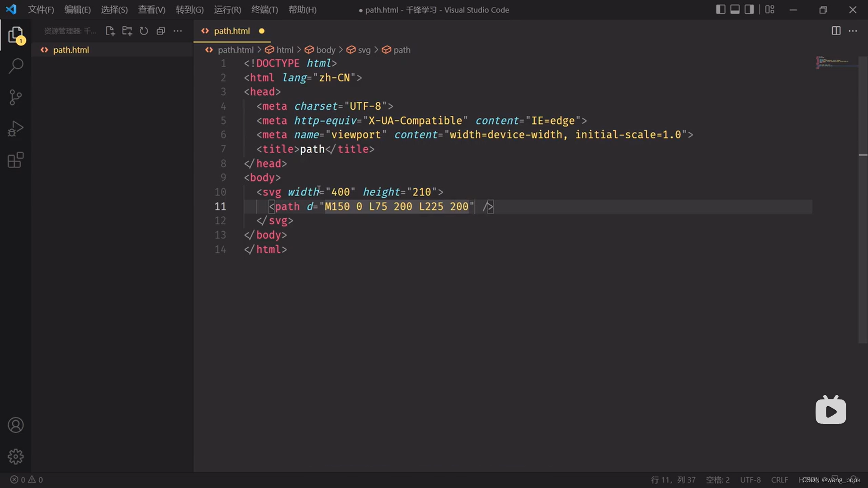Viewport: 868px width, 488px height.
Task: Toggle the bottom panel visibility
Action: (x=735, y=9)
